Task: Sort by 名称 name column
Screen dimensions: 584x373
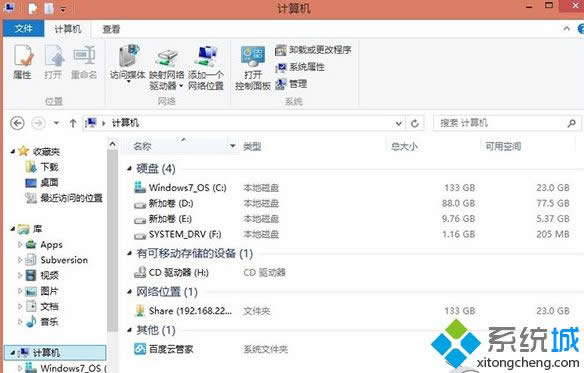Action: pos(143,146)
